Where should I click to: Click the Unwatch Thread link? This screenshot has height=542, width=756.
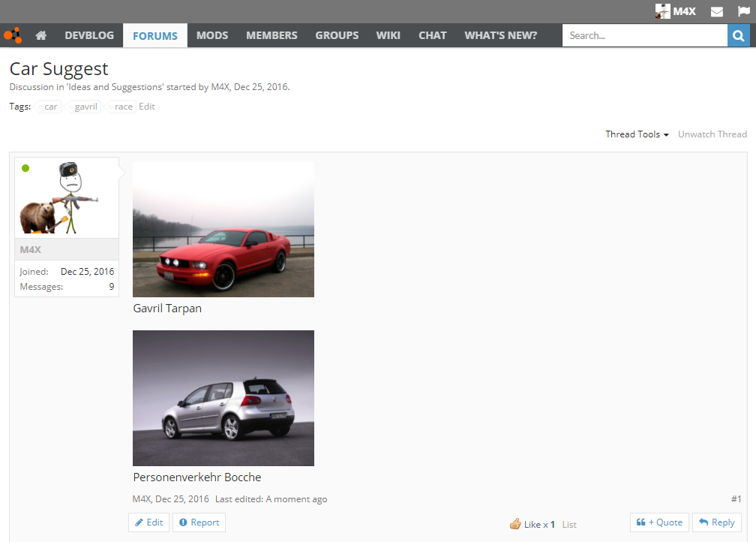712,134
